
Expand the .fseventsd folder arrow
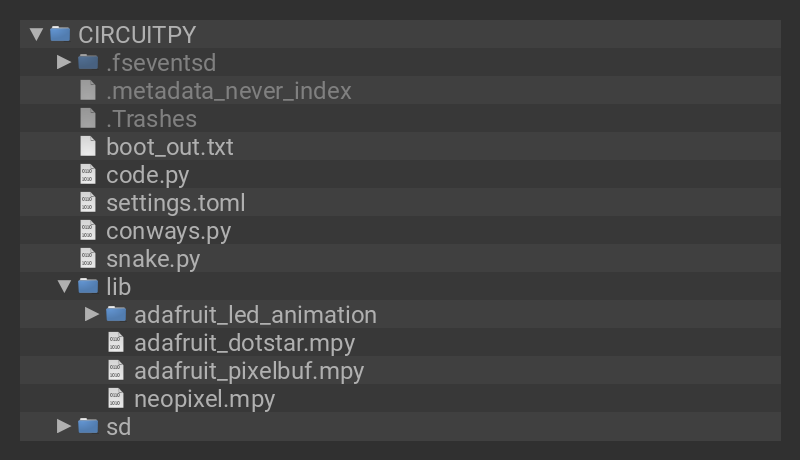(x=64, y=62)
